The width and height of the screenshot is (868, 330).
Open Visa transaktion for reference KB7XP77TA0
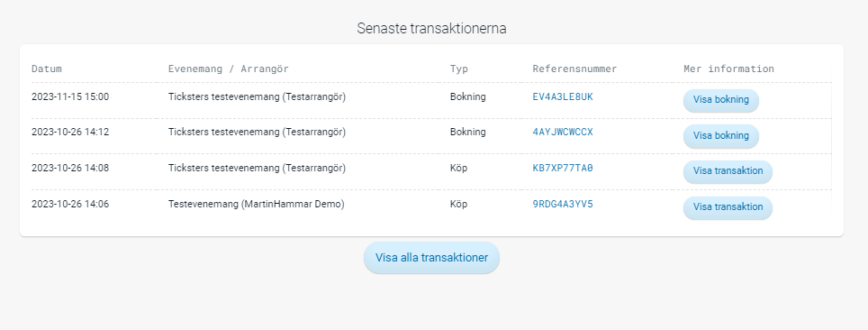pos(728,171)
